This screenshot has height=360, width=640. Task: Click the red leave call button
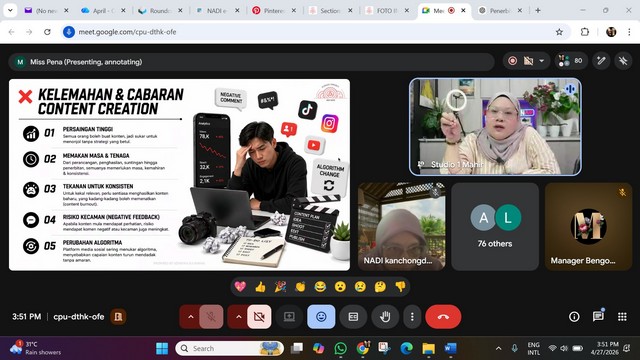[x=443, y=317]
